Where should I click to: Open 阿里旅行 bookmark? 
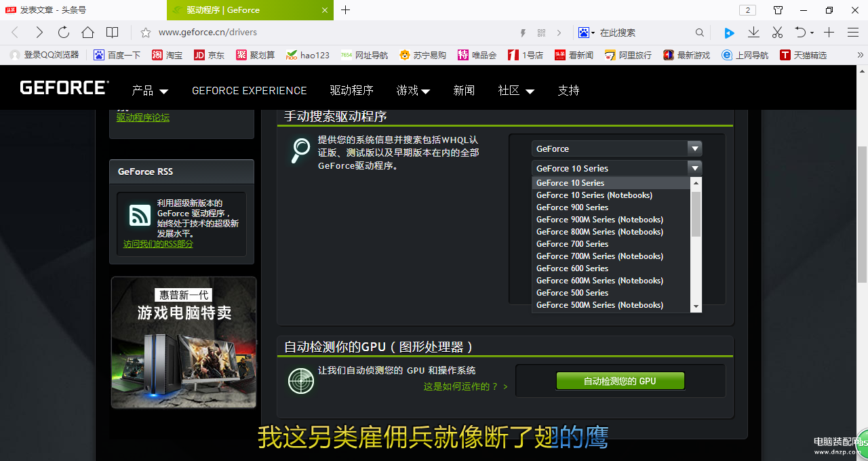coord(629,55)
